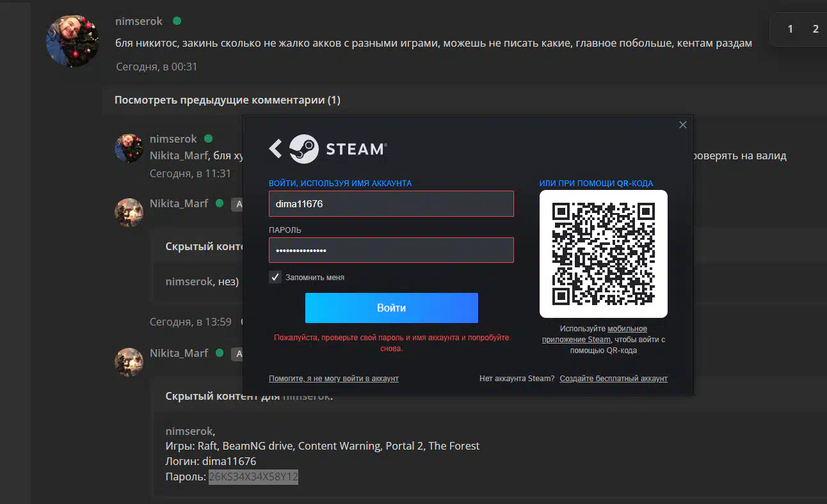Image resolution: width=827 pixels, height=504 pixels.
Task: Click nimserok's small avatar on the 11:31 reply
Action: point(129,148)
